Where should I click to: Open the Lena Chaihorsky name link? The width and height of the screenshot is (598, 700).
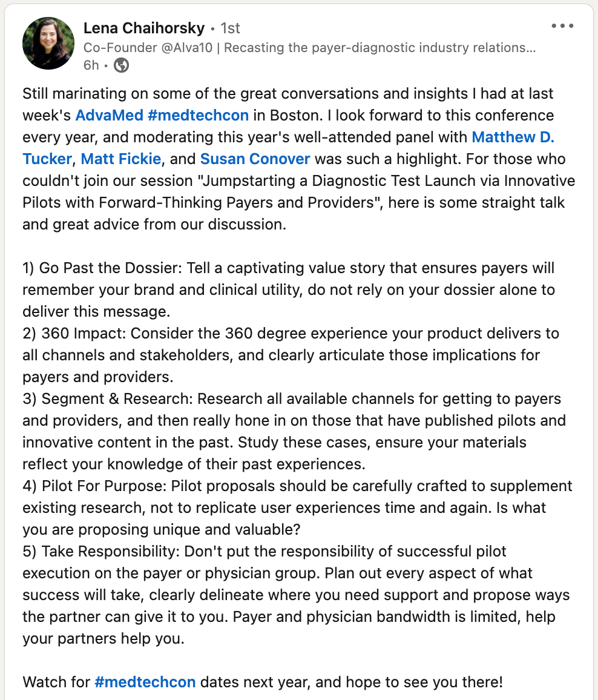point(144,28)
